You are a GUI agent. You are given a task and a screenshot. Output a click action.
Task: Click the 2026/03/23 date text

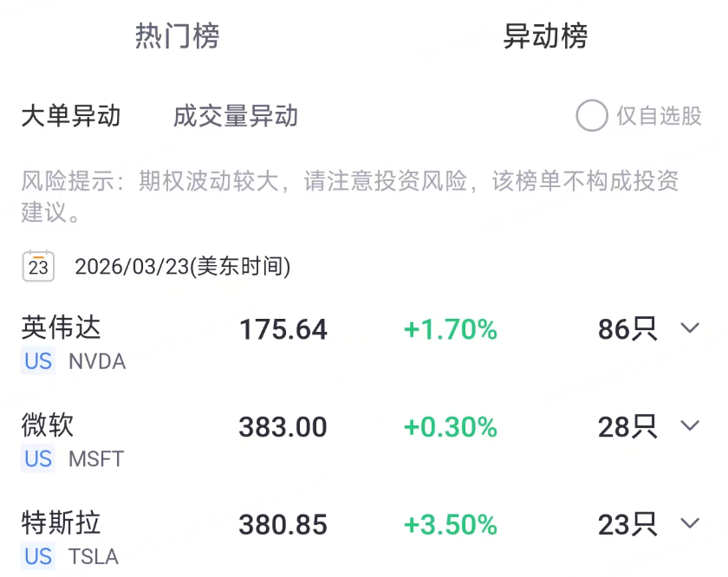182,267
